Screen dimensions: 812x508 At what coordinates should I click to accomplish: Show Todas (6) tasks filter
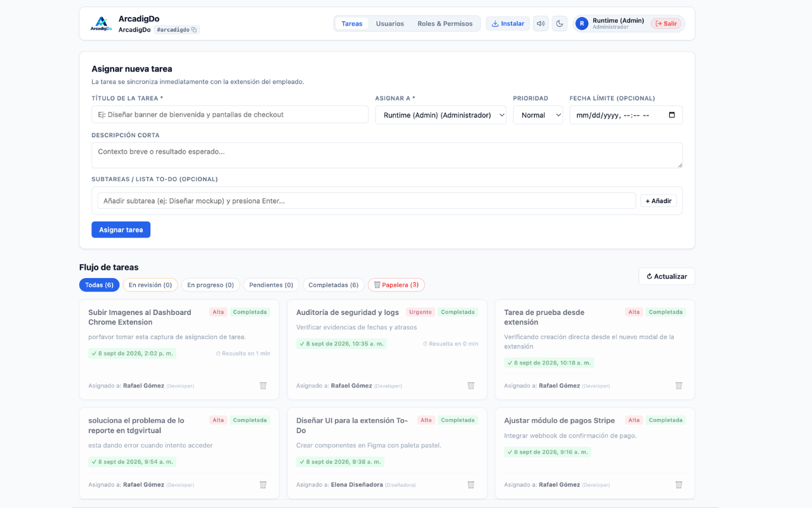[99, 285]
